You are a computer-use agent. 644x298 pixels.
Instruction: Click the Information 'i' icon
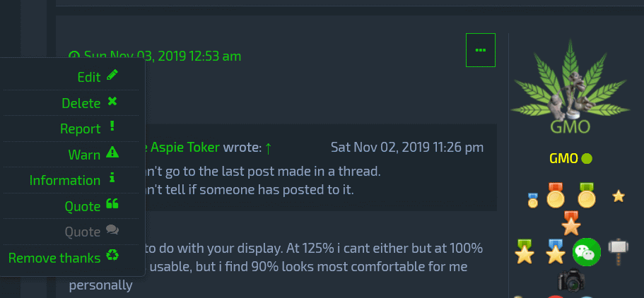click(x=112, y=179)
